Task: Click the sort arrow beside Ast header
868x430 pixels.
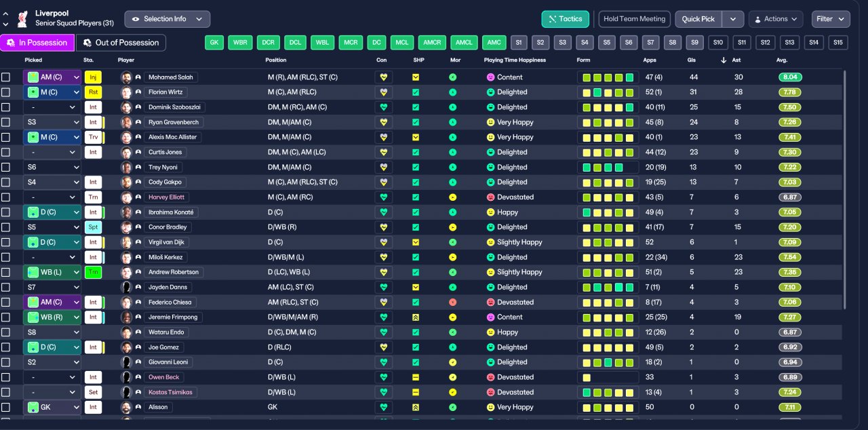Action: click(x=724, y=60)
